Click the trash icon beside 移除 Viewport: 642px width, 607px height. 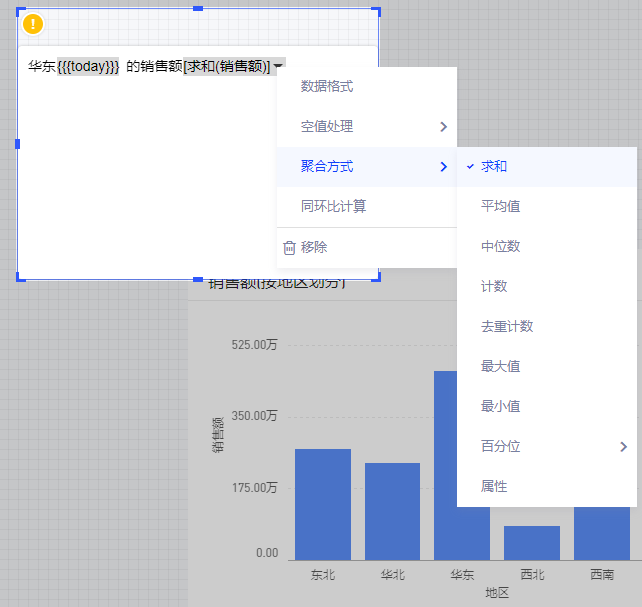tap(289, 247)
